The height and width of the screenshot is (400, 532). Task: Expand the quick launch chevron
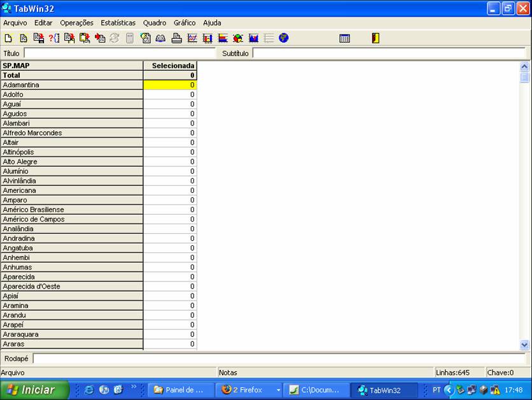[x=134, y=387]
